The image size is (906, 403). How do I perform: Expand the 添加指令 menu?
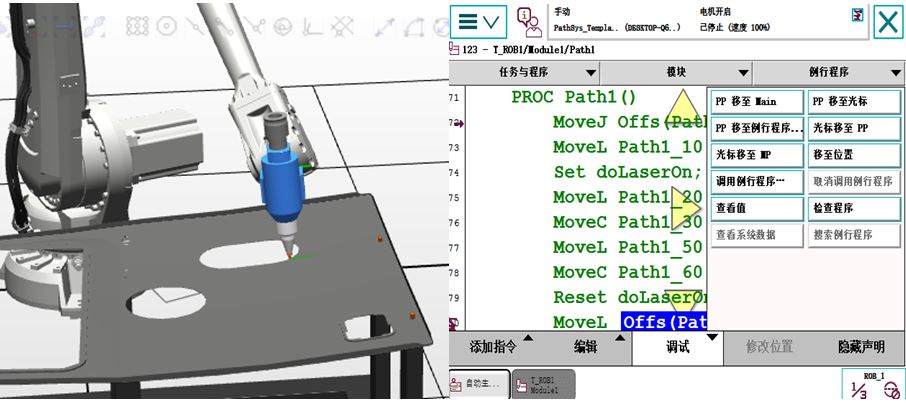click(494, 347)
